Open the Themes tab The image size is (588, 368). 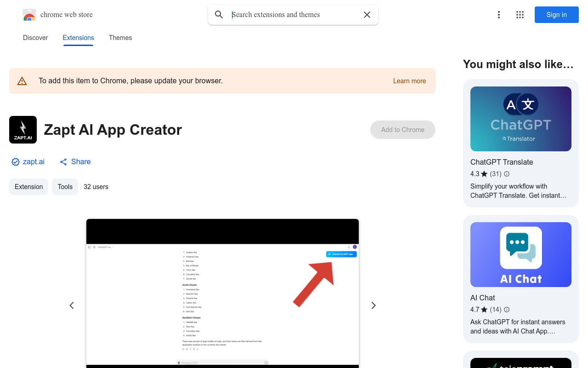(120, 38)
